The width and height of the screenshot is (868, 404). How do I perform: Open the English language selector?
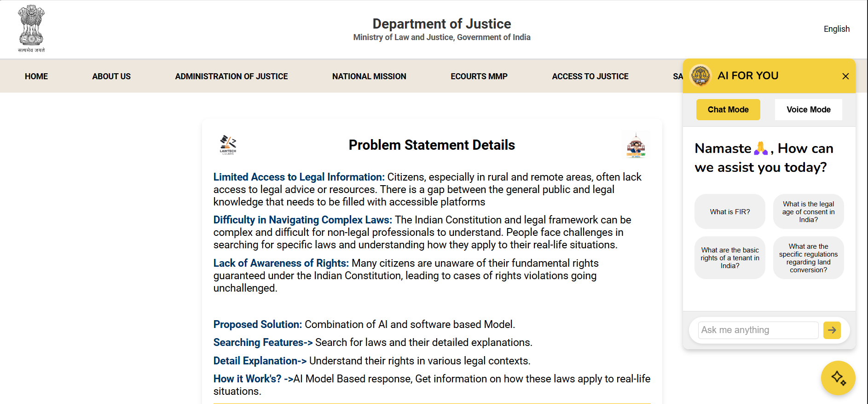pyautogui.click(x=836, y=29)
